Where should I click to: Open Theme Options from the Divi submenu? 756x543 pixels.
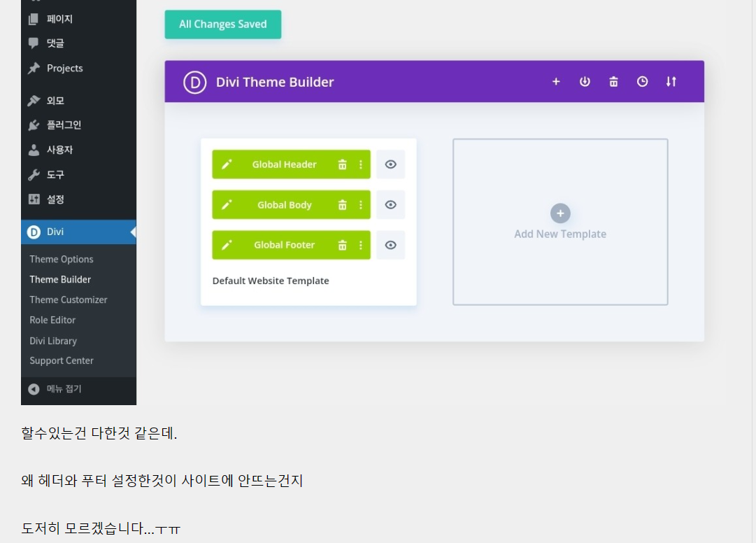pyautogui.click(x=61, y=259)
